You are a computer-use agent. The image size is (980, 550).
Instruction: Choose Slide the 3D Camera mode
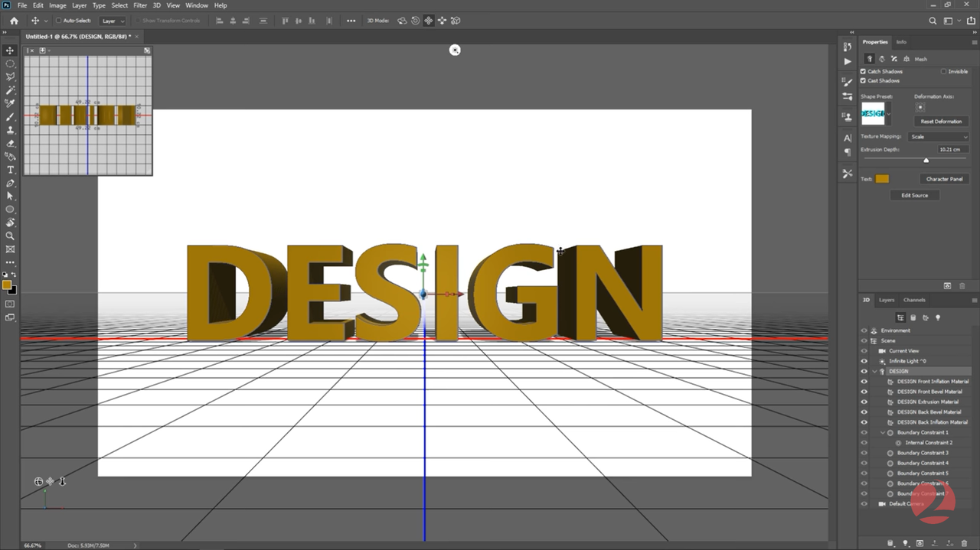442,21
